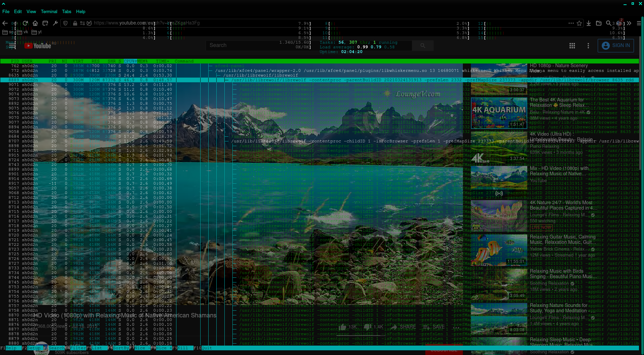Image resolution: width=644 pixels, height=355 pixels.
Task: Click the folder-with-arrow toolbar icon
Action: click(x=599, y=23)
